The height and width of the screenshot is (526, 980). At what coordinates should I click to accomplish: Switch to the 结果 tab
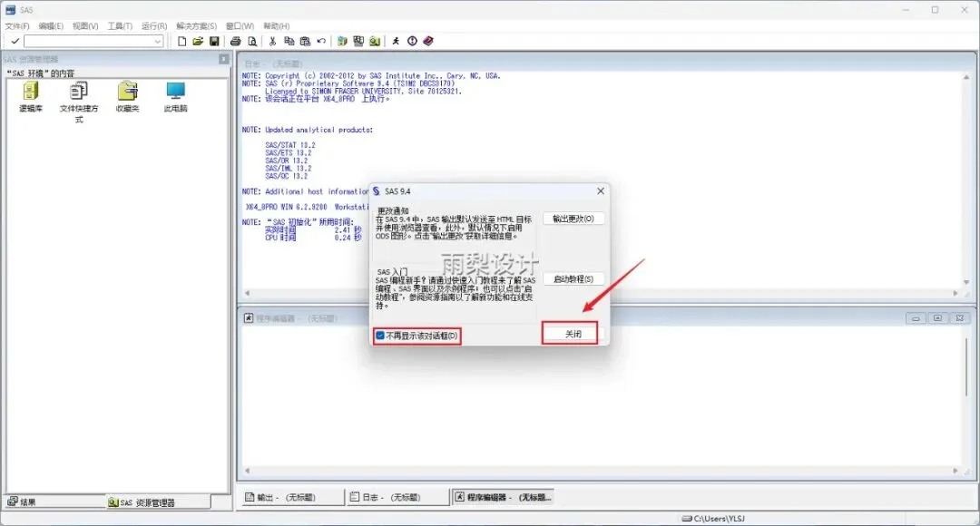point(55,502)
